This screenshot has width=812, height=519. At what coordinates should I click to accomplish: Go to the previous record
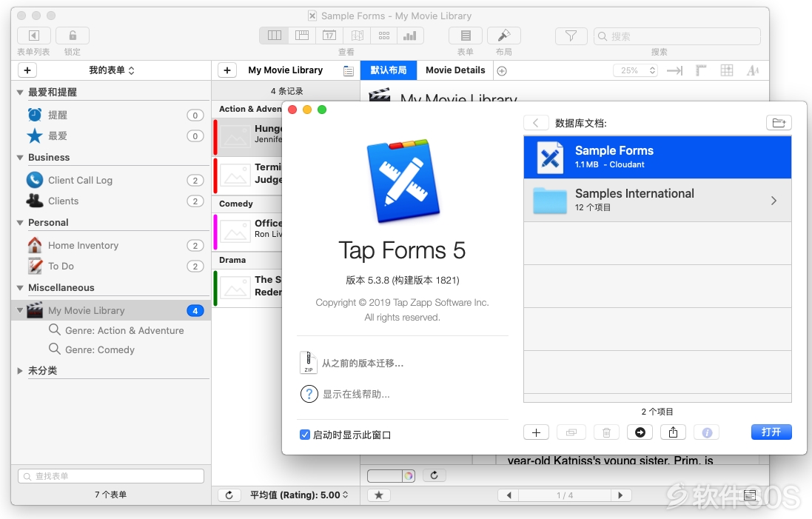pos(509,495)
